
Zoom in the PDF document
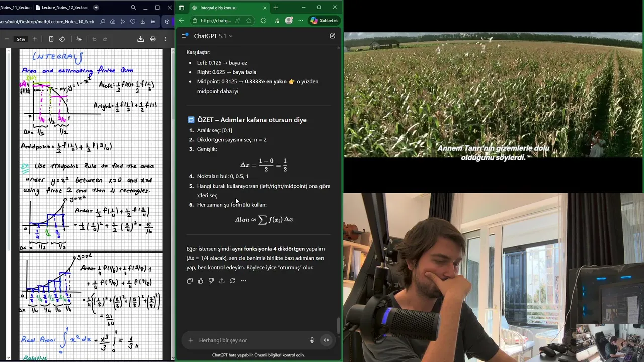tap(35, 39)
